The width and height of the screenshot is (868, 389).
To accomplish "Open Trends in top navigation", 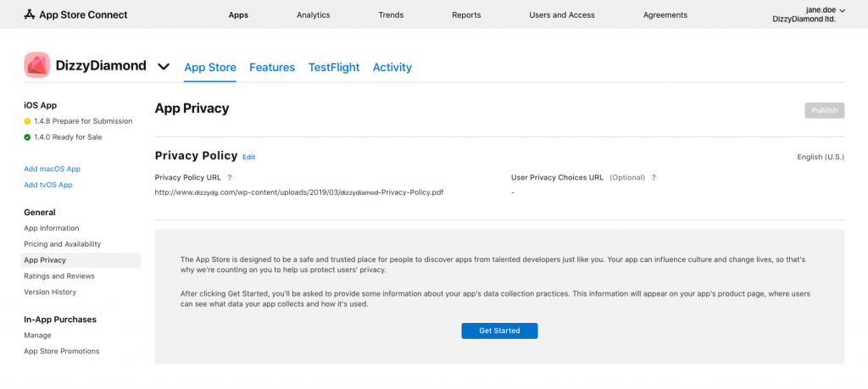I will click(391, 15).
